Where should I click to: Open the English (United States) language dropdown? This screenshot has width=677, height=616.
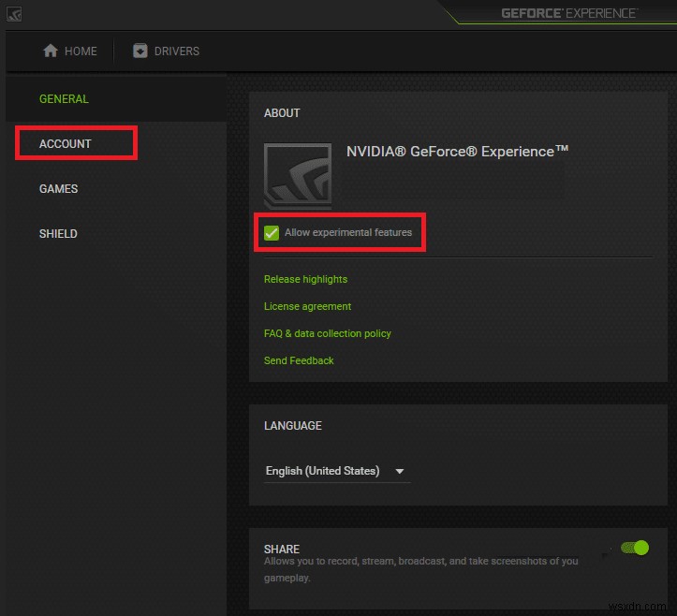337,471
